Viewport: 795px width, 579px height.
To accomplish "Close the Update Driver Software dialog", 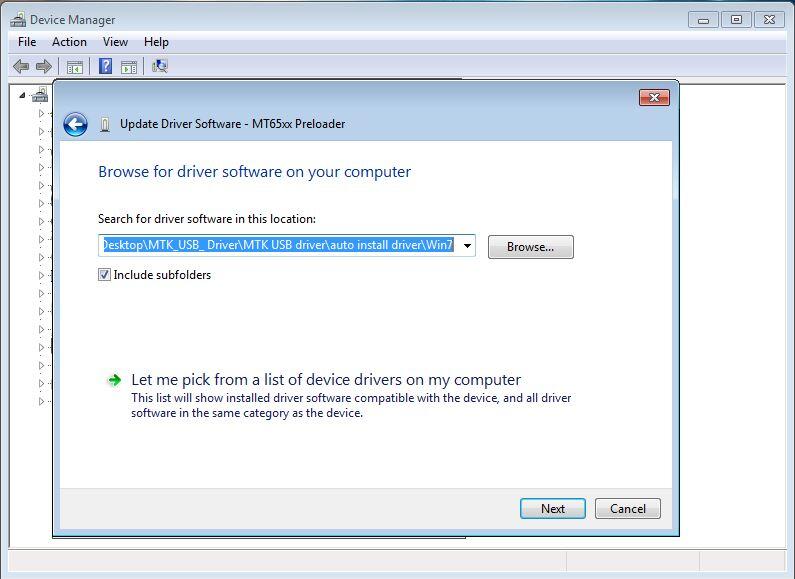I will point(654,97).
